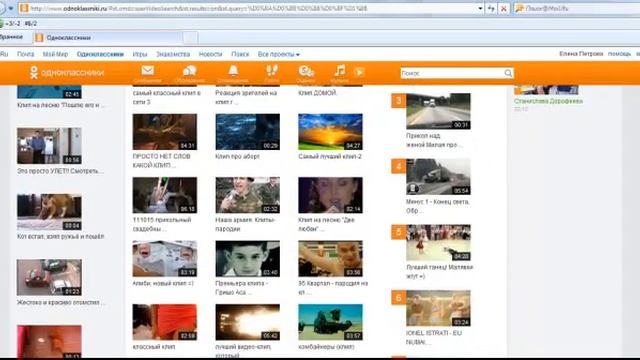Open 'Жестоко и красиво отомстил' car thumbnail
The width and height of the screenshot is (640, 360).
[x=49, y=278]
